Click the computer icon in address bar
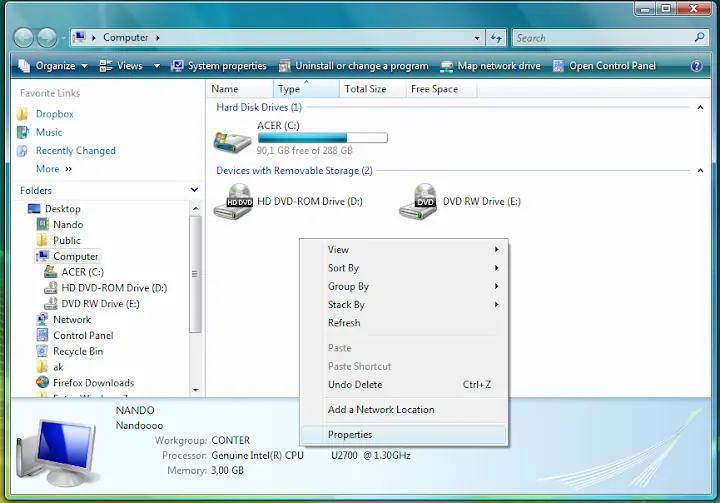720x503 pixels. (80, 37)
